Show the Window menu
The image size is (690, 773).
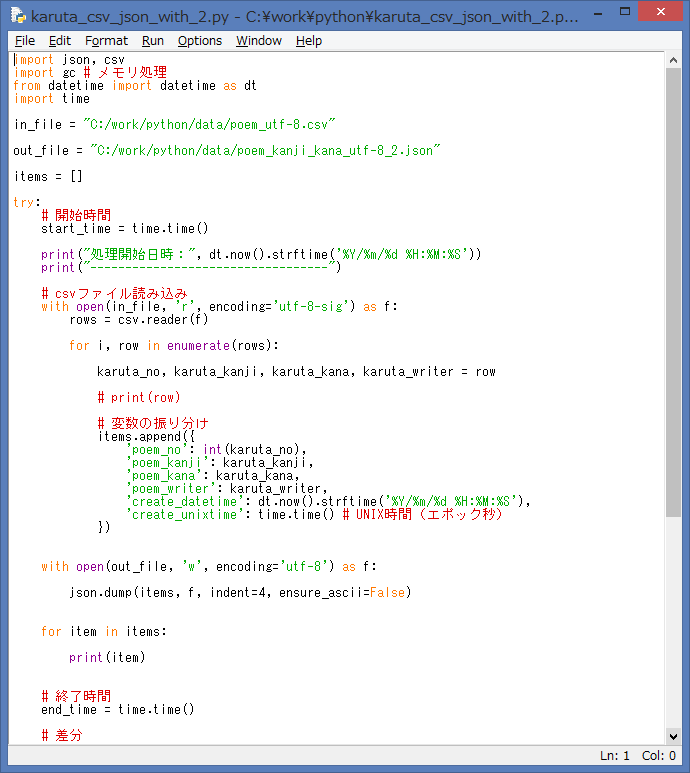[259, 41]
